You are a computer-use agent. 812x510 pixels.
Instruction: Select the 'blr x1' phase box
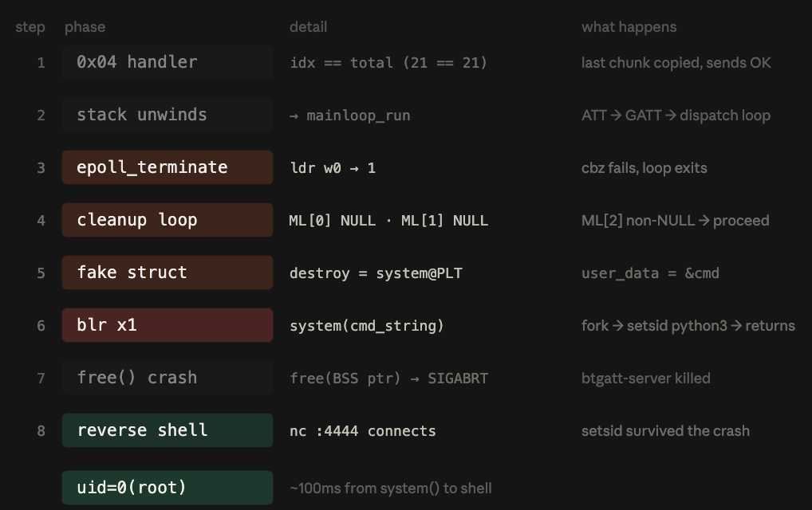click(x=168, y=325)
